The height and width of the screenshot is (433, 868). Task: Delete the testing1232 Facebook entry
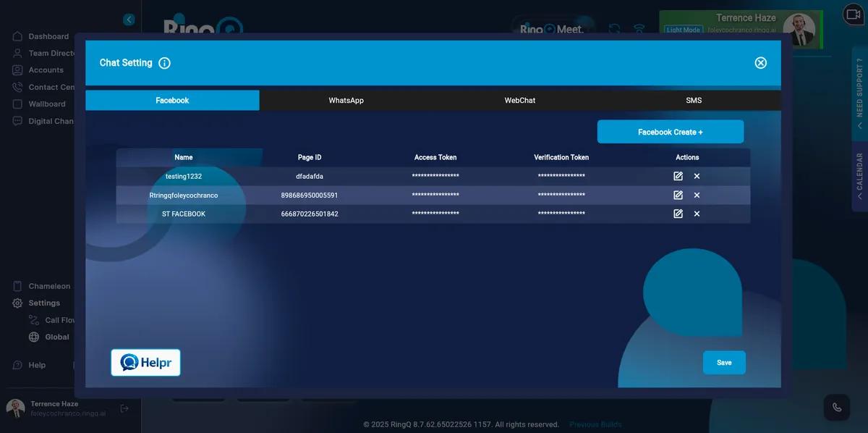click(x=697, y=176)
